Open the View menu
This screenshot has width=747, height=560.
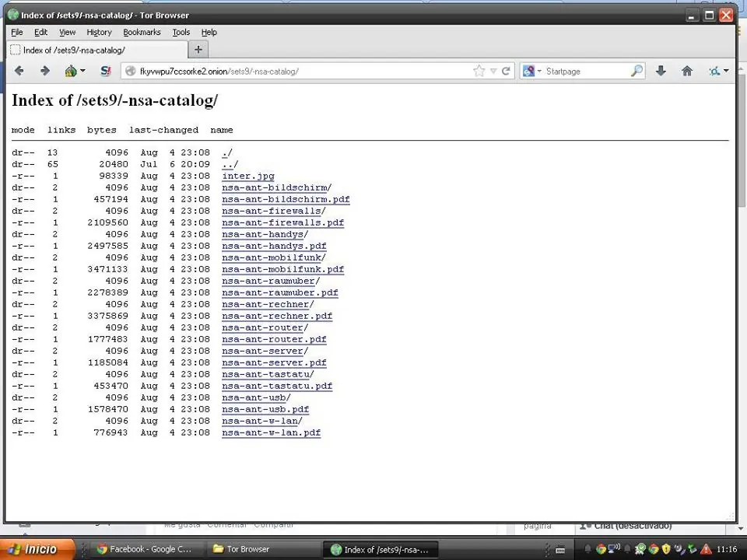[67, 33]
